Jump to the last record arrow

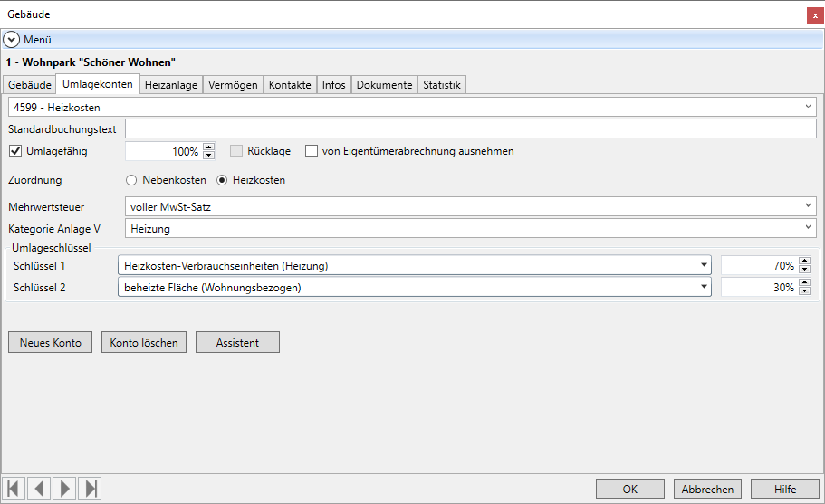tap(91, 490)
